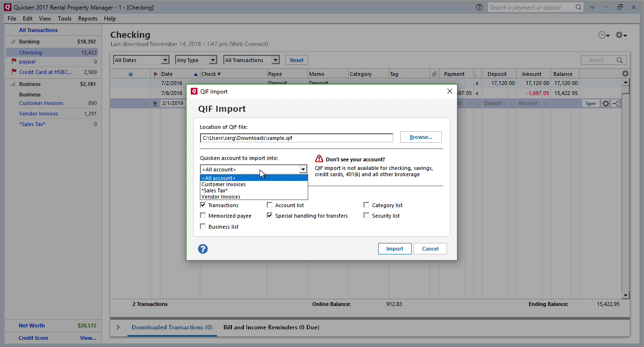This screenshot has width=644, height=347.
Task: Check the Security list checkbox
Action: pos(366,215)
